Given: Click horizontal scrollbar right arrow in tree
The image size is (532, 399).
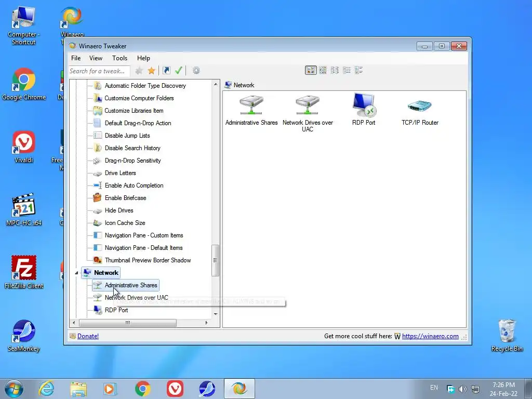Looking at the screenshot, I should point(206,323).
